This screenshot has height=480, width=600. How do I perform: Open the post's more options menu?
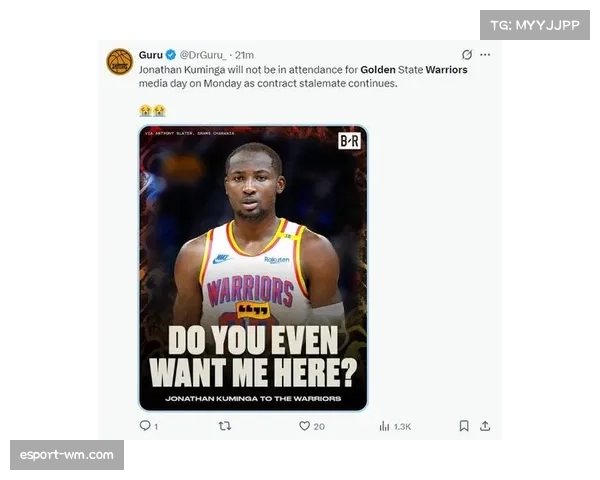485,54
